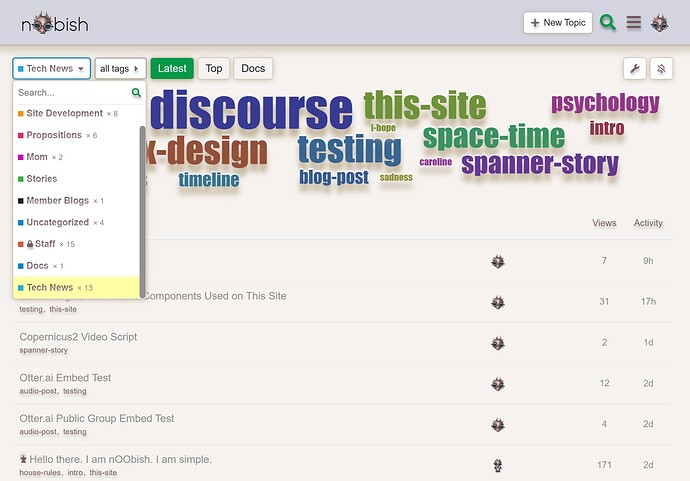690x481 pixels.
Task: Click the caroline tag in cloud
Action: (436, 162)
